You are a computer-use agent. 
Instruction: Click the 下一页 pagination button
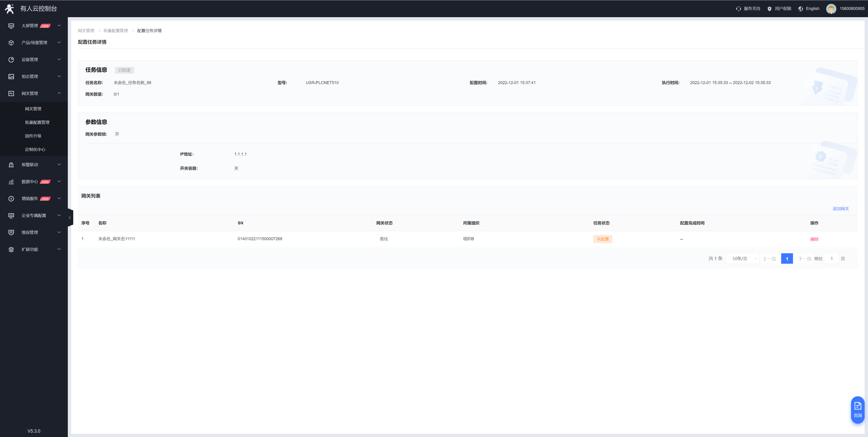click(804, 259)
